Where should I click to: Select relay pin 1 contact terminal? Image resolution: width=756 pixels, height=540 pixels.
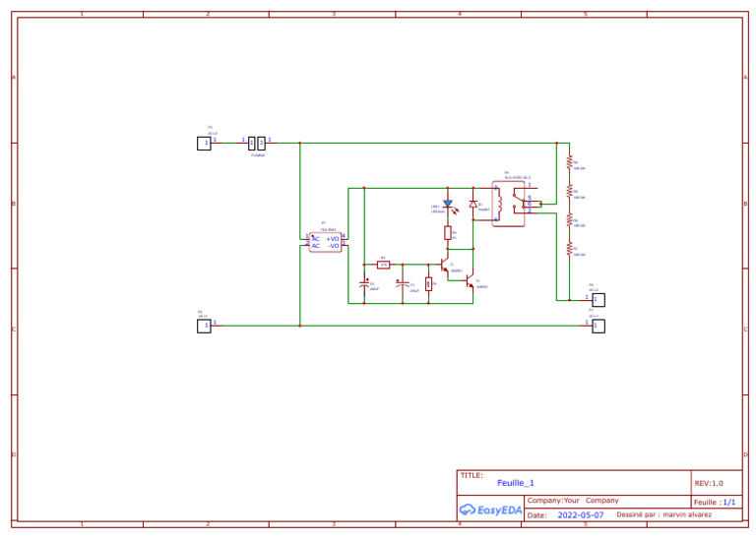tap(532, 188)
